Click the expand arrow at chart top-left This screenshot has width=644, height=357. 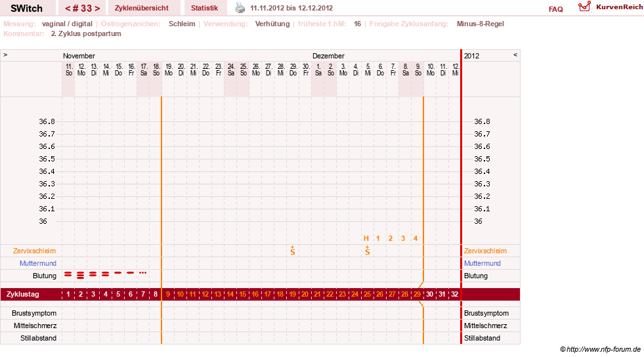(x=5, y=54)
